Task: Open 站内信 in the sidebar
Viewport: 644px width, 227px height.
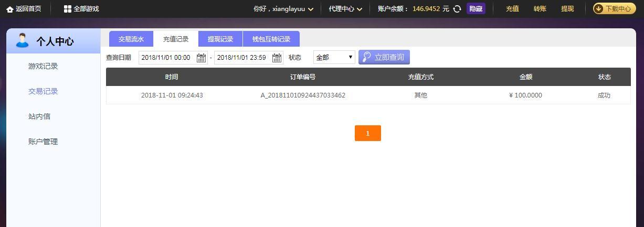Action: 39,116
